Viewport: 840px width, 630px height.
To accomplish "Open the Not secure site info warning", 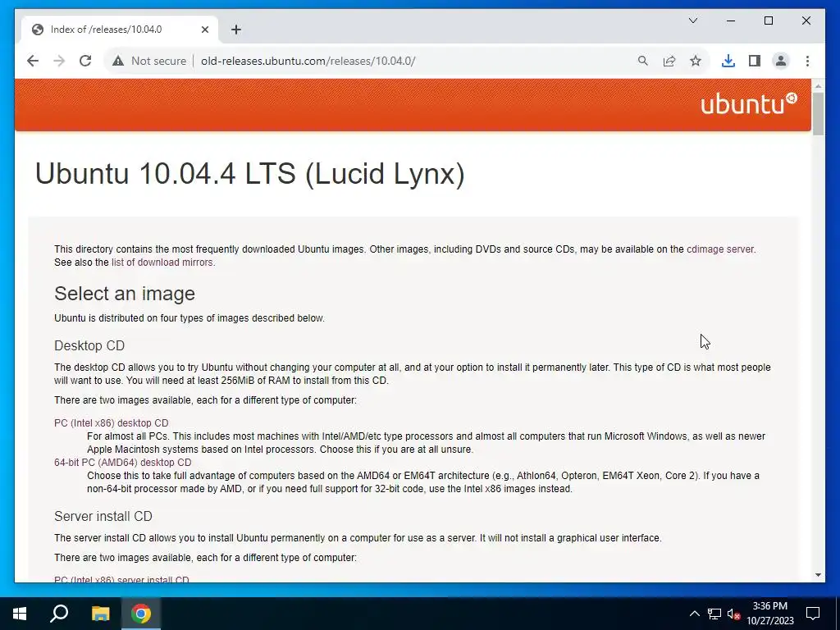I will click(149, 61).
